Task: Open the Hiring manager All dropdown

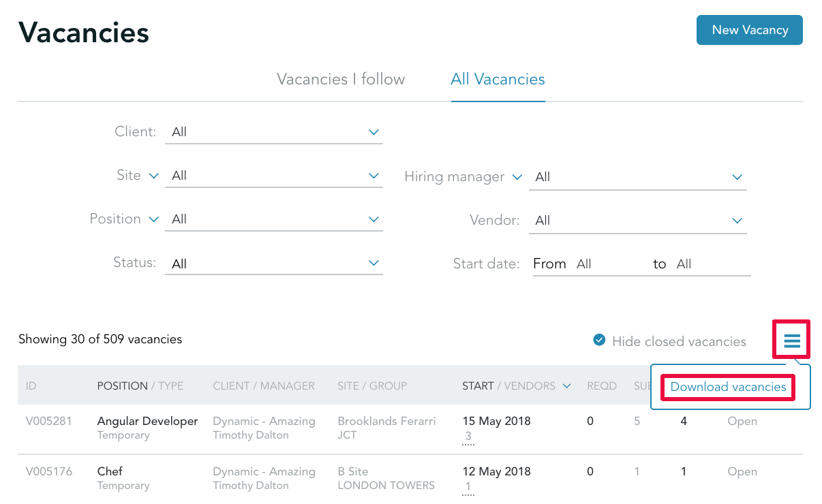Action: point(638,177)
